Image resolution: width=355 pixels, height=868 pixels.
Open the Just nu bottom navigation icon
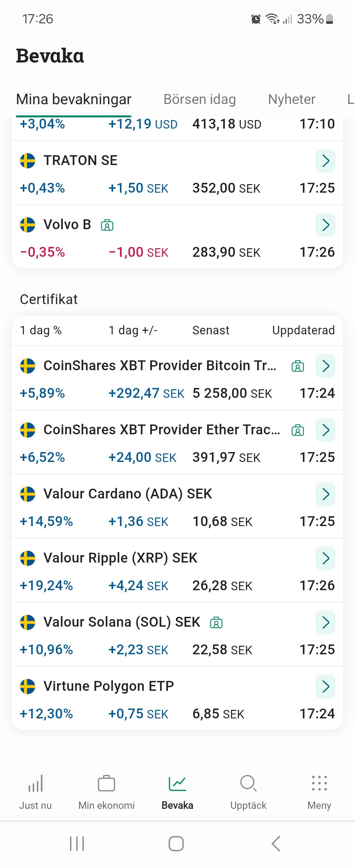(35, 784)
